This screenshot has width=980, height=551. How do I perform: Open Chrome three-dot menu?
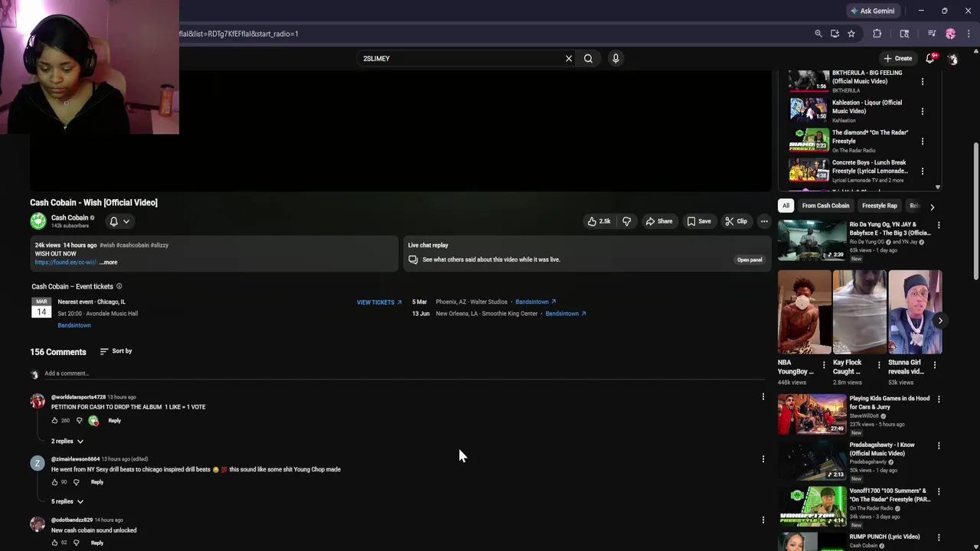click(969, 34)
